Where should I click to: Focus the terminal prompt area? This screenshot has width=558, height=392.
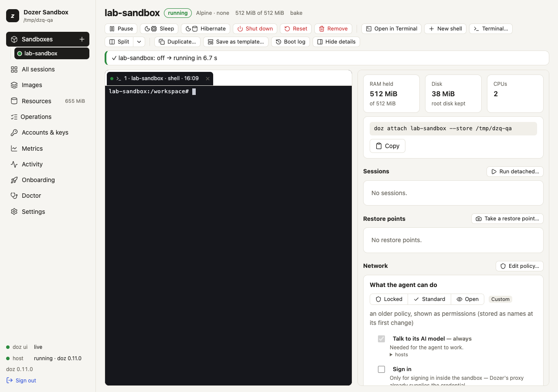click(x=228, y=235)
